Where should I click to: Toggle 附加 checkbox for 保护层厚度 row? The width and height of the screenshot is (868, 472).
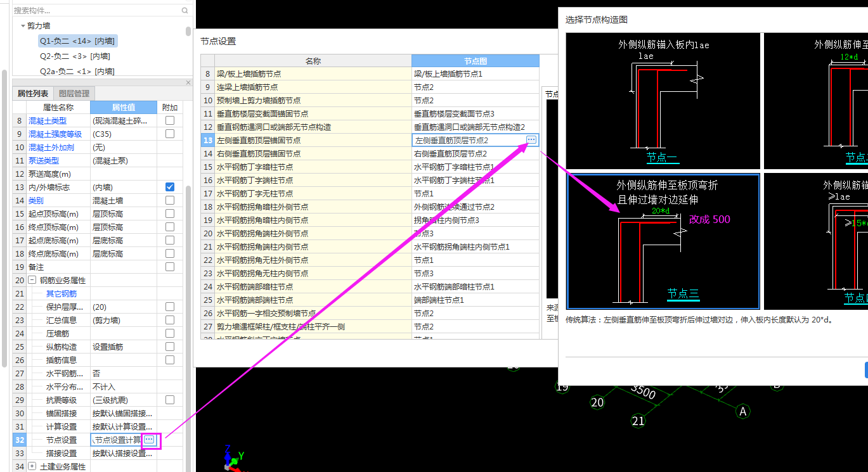tap(170, 307)
